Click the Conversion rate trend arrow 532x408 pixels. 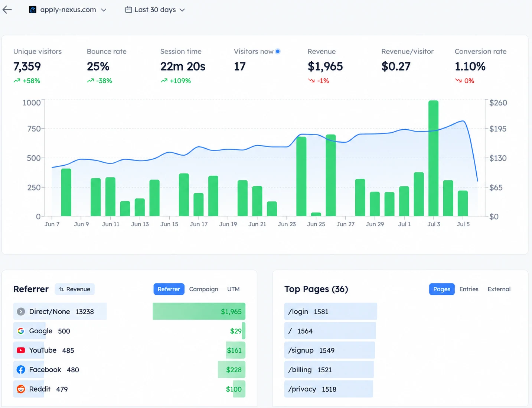point(458,81)
